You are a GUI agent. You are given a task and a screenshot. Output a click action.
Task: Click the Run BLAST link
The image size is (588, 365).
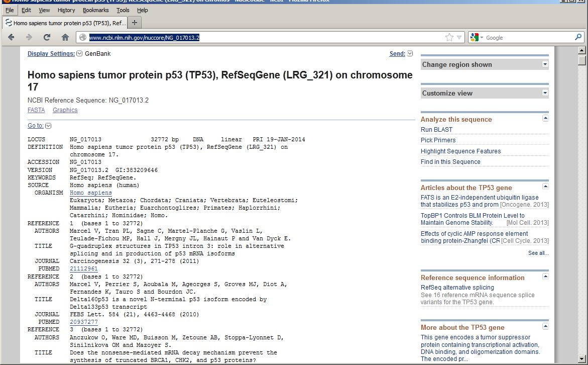click(436, 130)
